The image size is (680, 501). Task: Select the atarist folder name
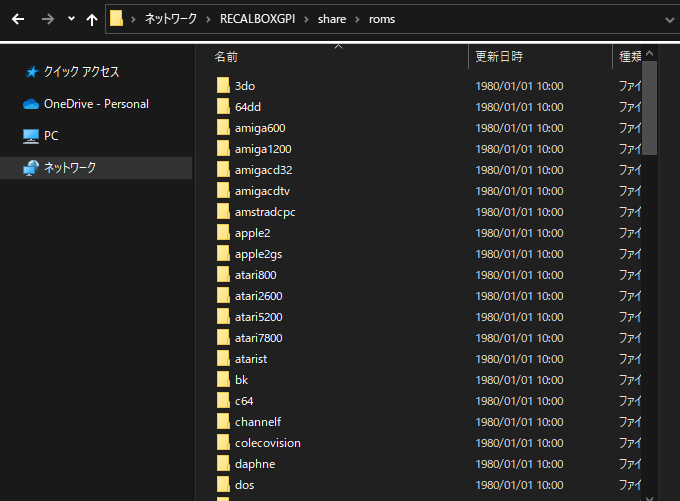[251, 359]
